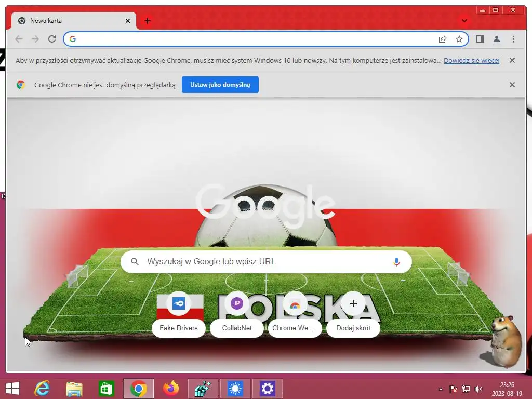Reload the page with refresh icon
Screen dimensions: 532x399
point(52,39)
